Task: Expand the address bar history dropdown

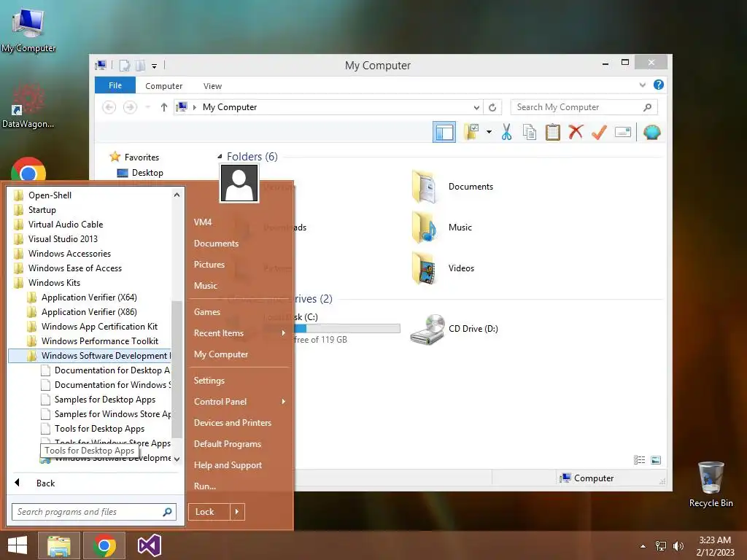Action: (476, 107)
